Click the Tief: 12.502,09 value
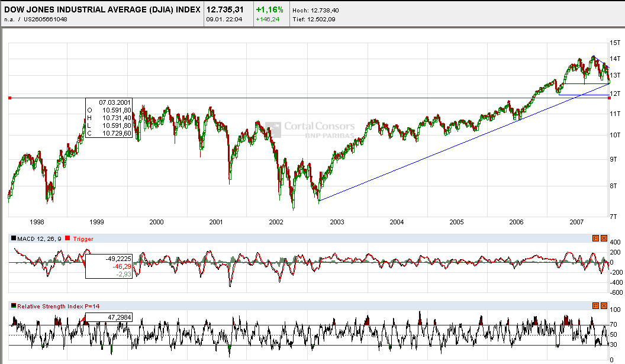The image size is (625, 364). [x=314, y=19]
